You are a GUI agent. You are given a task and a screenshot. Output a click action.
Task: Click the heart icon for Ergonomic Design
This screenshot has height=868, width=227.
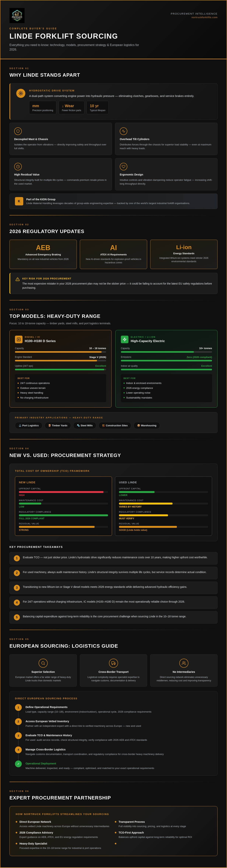(124, 166)
